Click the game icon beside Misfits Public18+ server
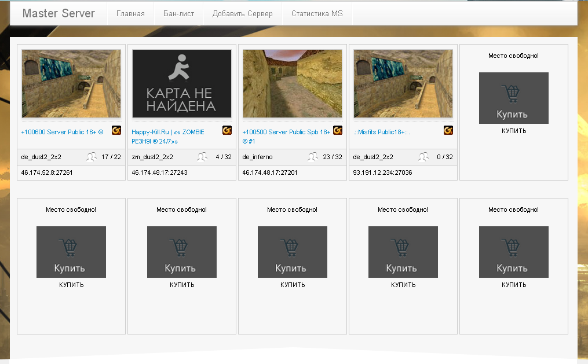588x364 pixels. 448,131
